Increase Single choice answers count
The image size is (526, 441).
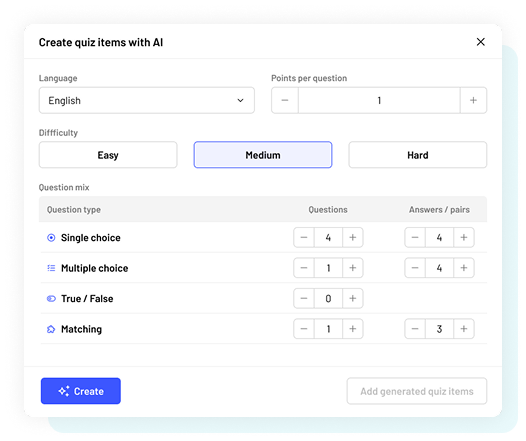point(464,237)
